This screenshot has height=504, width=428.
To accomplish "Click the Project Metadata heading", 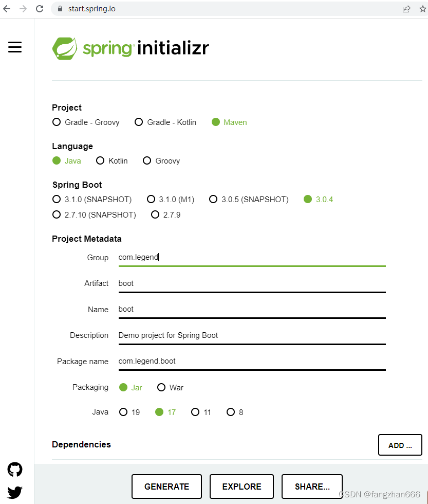I will [x=87, y=239].
